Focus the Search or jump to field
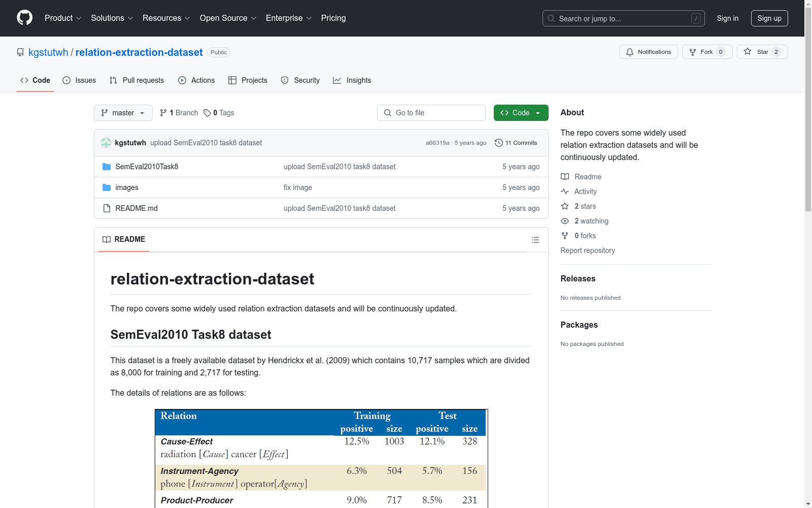The image size is (812, 508). tap(624, 18)
